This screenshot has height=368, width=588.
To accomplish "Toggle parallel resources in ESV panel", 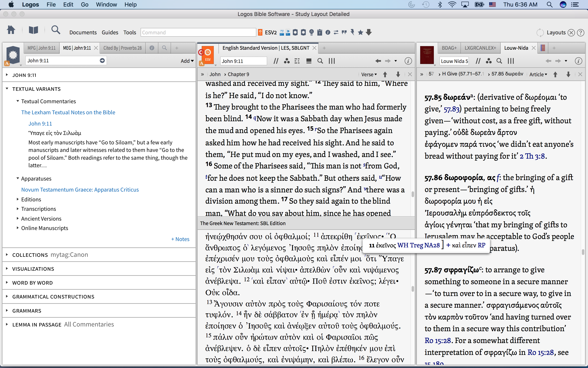I will [x=276, y=61].
